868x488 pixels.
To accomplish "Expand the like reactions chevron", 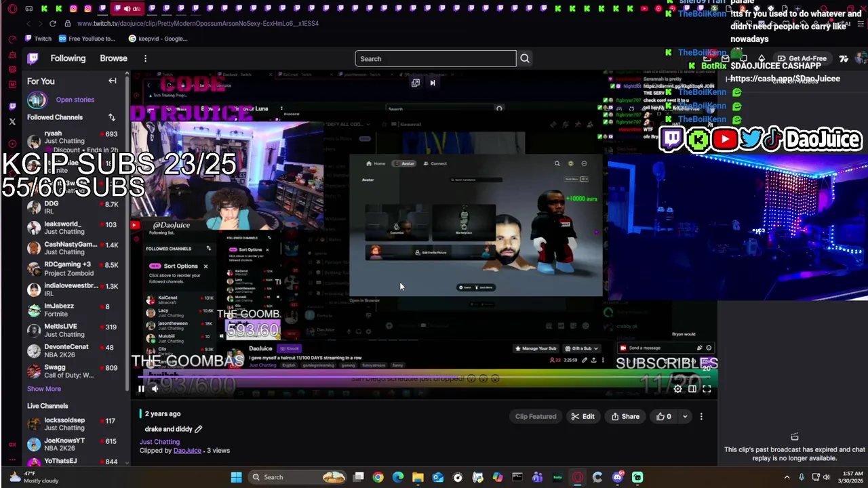I will [685, 417].
